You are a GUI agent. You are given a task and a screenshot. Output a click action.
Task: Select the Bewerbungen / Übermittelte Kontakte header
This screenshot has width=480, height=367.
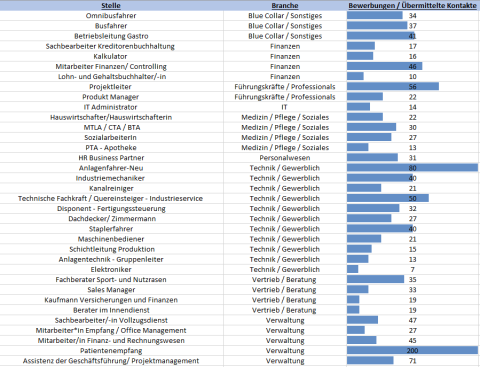click(x=412, y=5)
